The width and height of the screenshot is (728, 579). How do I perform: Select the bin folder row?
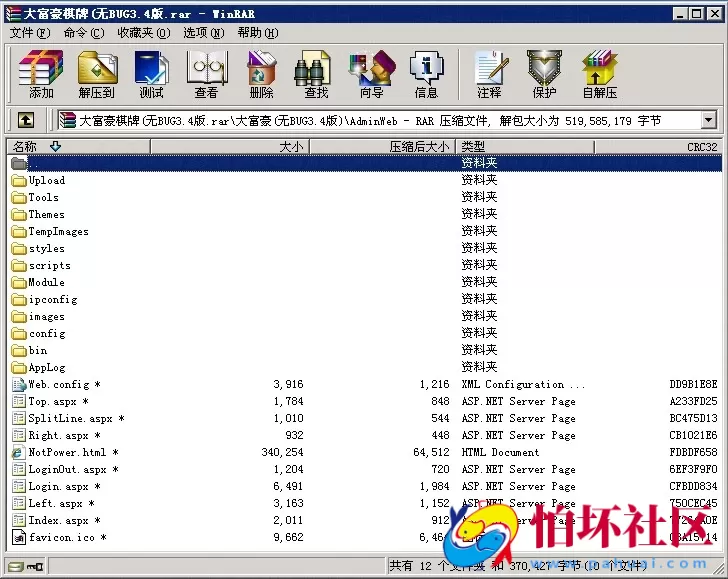pos(365,351)
